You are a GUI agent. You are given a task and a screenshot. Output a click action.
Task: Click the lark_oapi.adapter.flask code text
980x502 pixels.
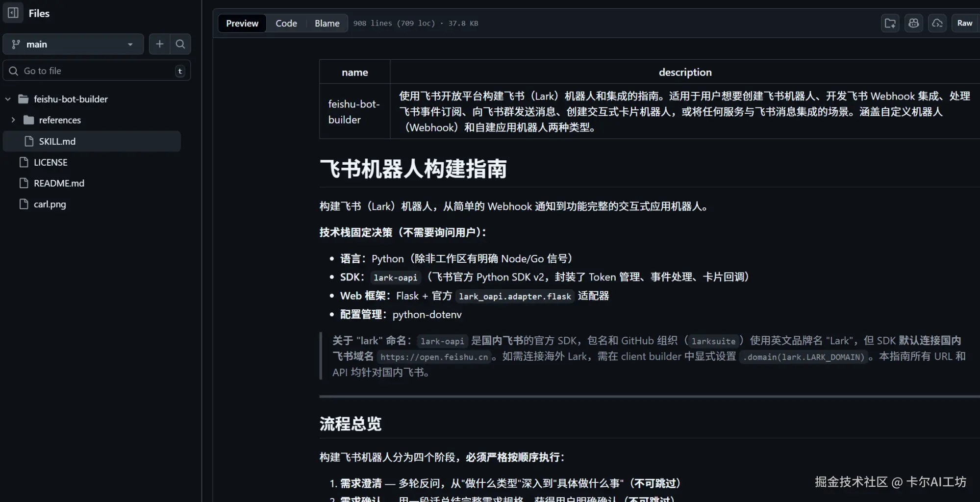pyautogui.click(x=515, y=296)
